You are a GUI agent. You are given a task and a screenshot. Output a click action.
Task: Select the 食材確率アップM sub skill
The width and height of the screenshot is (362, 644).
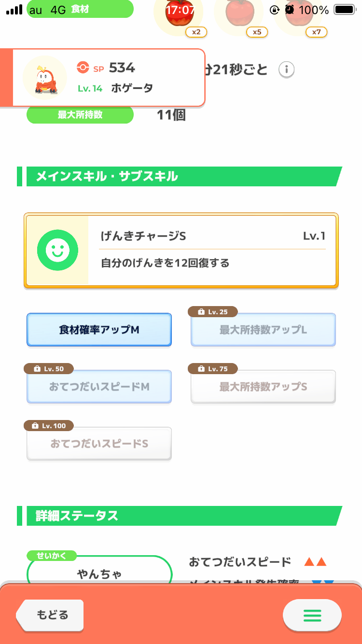99,330
